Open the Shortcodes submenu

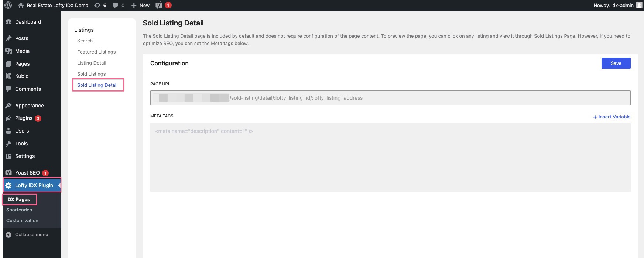click(x=19, y=210)
